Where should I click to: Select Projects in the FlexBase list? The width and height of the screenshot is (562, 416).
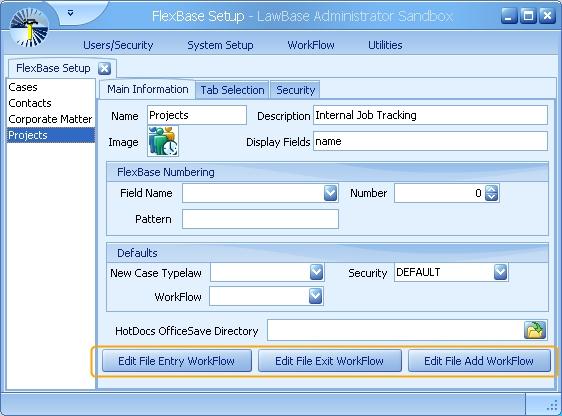coord(51,135)
